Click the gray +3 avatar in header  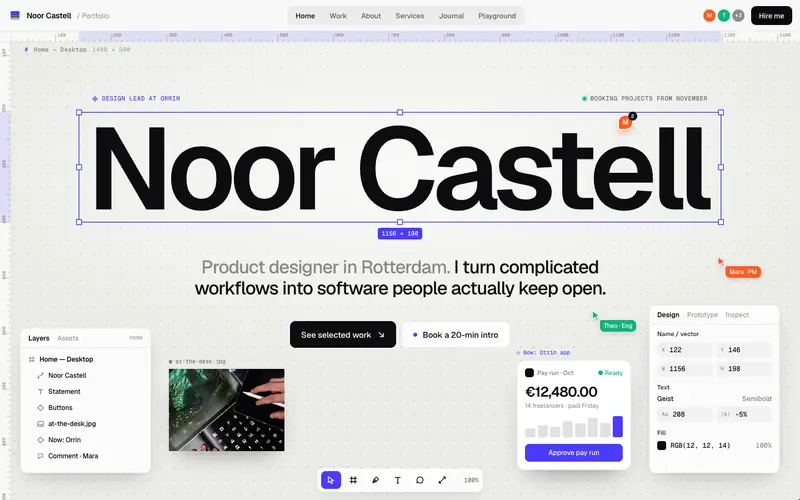click(x=738, y=16)
